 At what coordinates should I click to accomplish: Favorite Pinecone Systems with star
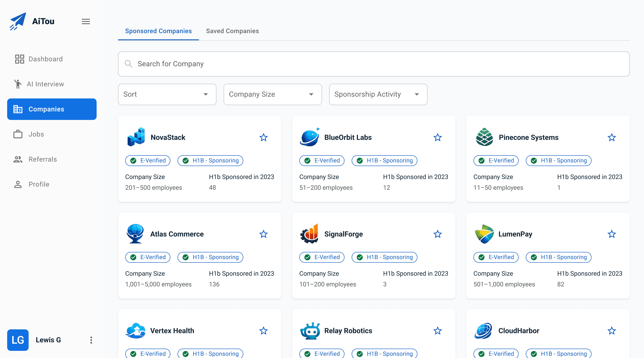612,137
